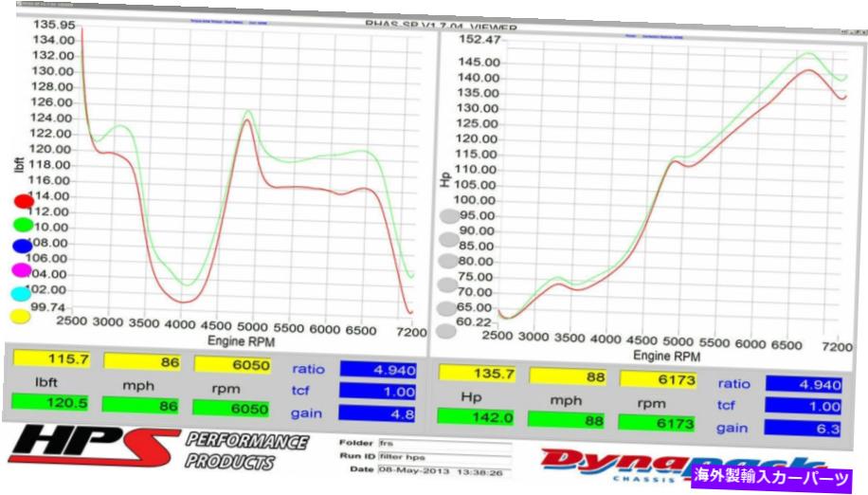
Task: Select the blue run color circle
Action: click(x=23, y=247)
